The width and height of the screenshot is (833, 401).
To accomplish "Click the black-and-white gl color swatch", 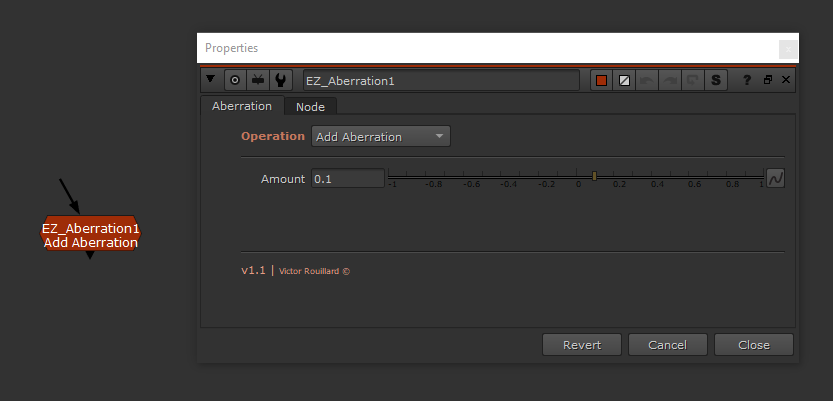I will coord(625,81).
